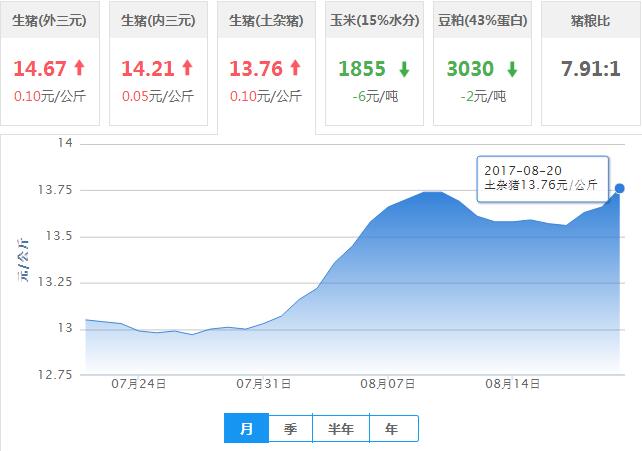Screen dimensions: 642x451
Task: Click the 0.05元/公斤 change text
Action: 158,97
